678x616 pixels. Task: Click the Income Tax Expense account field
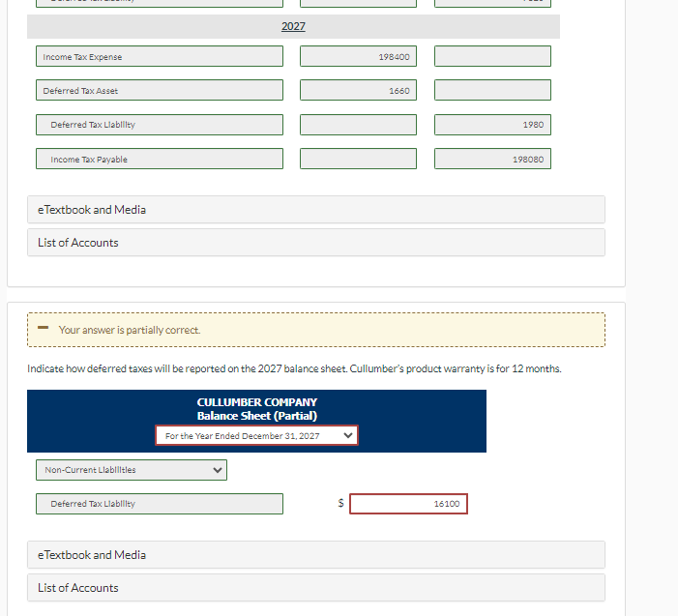coord(160,56)
